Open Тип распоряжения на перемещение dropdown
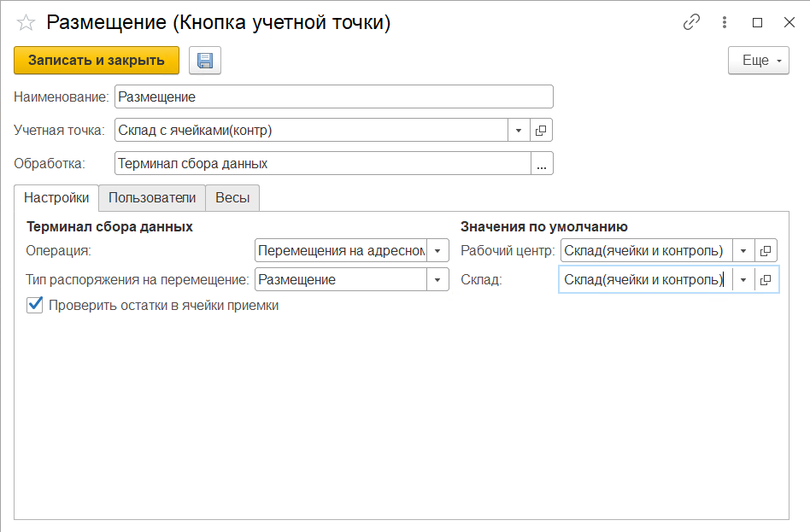Viewport: 810px width, 532px height. [437, 279]
